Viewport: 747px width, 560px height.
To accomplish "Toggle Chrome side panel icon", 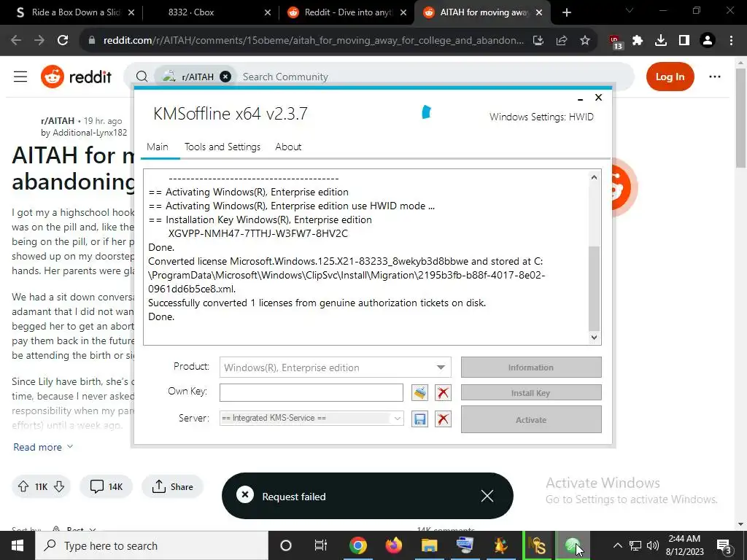I will [x=684, y=41].
